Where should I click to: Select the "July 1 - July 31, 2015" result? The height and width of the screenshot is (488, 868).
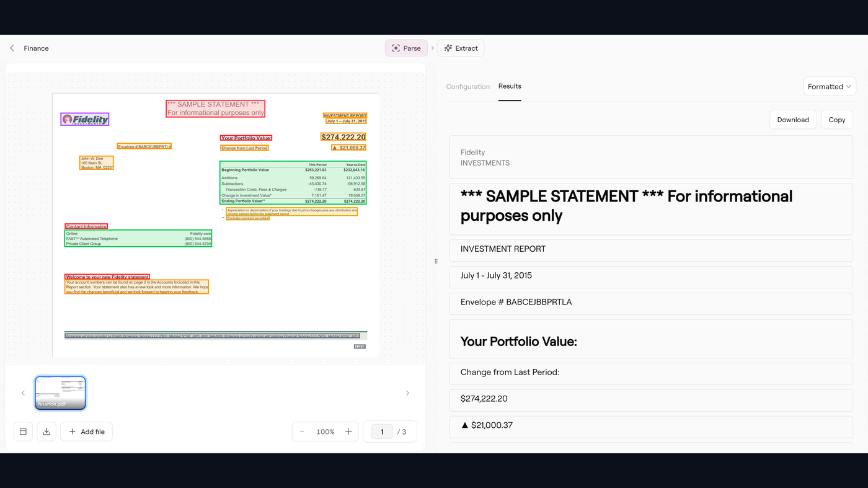pyautogui.click(x=651, y=277)
